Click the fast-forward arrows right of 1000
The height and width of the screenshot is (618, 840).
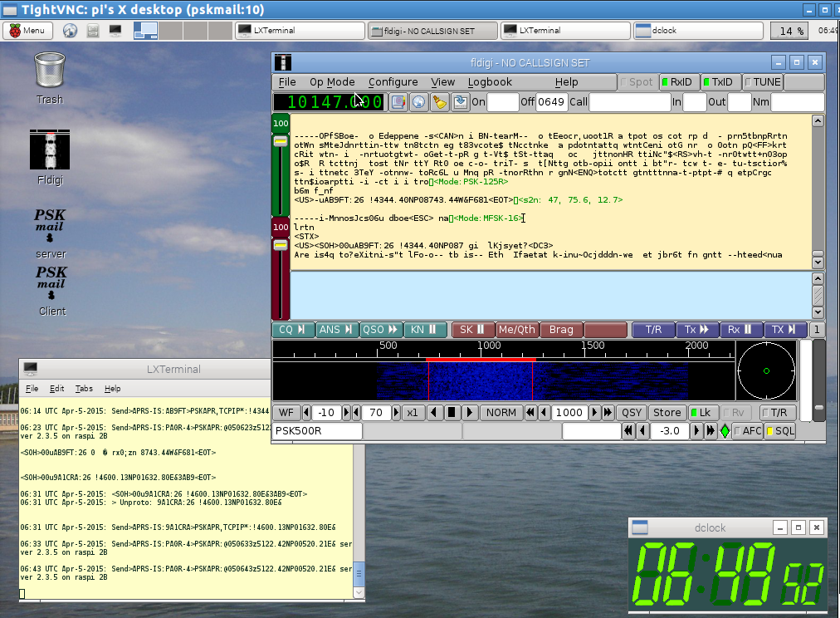click(x=608, y=412)
